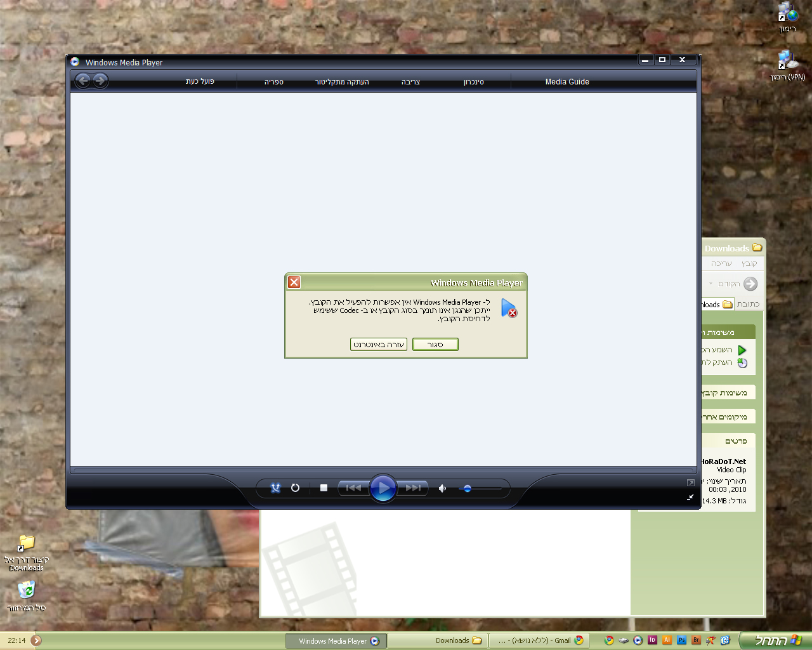This screenshot has width=812, height=650.
Task: Close the Windows Media Player error dialog
Action: [x=294, y=282]
